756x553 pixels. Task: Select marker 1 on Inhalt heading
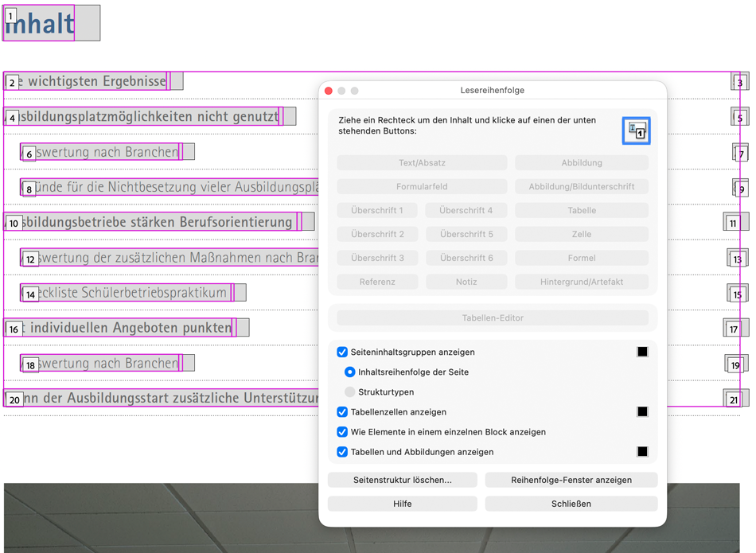[10, 16]
